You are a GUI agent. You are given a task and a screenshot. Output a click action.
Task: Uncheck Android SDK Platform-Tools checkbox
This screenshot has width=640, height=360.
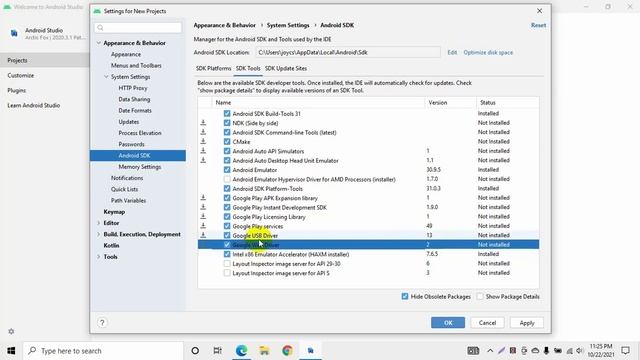tap(227, 189)
